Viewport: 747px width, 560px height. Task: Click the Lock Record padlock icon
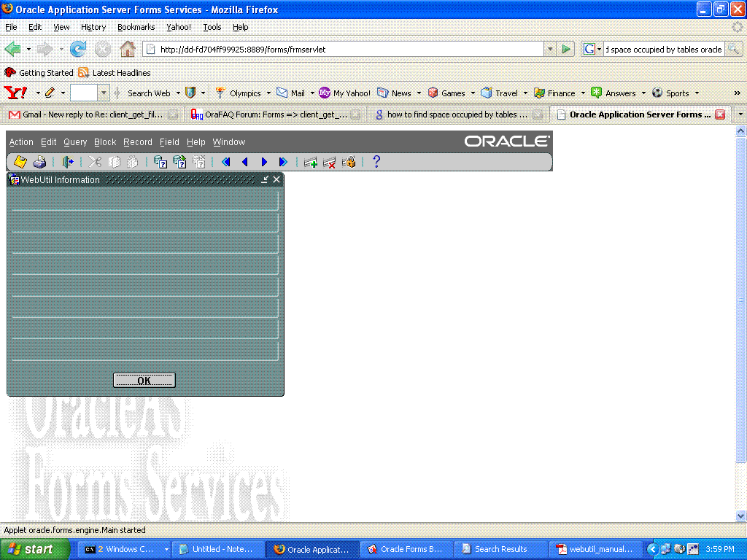pos(349,162)
